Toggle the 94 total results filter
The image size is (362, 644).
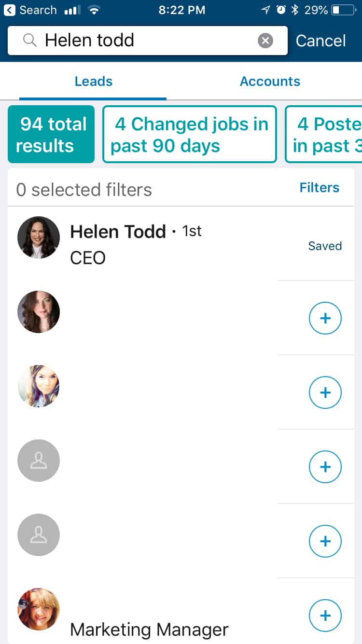coord(51,134)
